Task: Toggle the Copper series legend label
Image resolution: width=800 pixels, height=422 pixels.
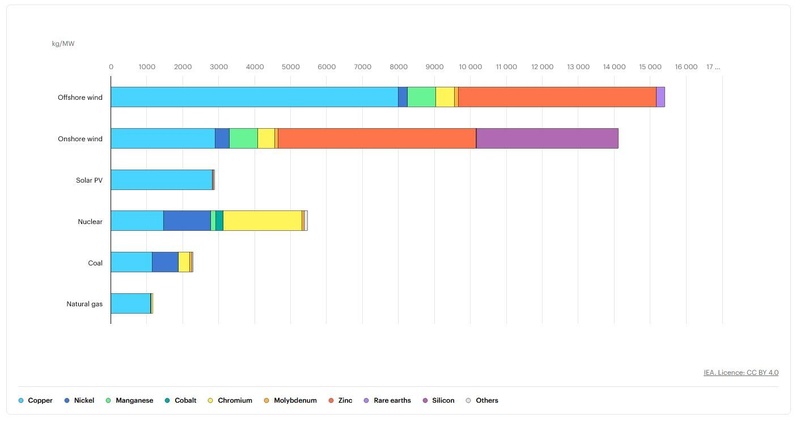Action: click(x=40, y=400)
